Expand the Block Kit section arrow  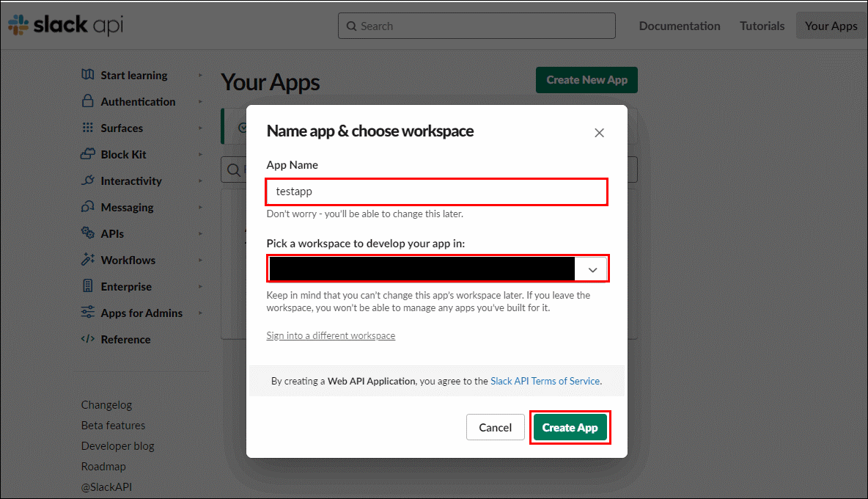200,155
